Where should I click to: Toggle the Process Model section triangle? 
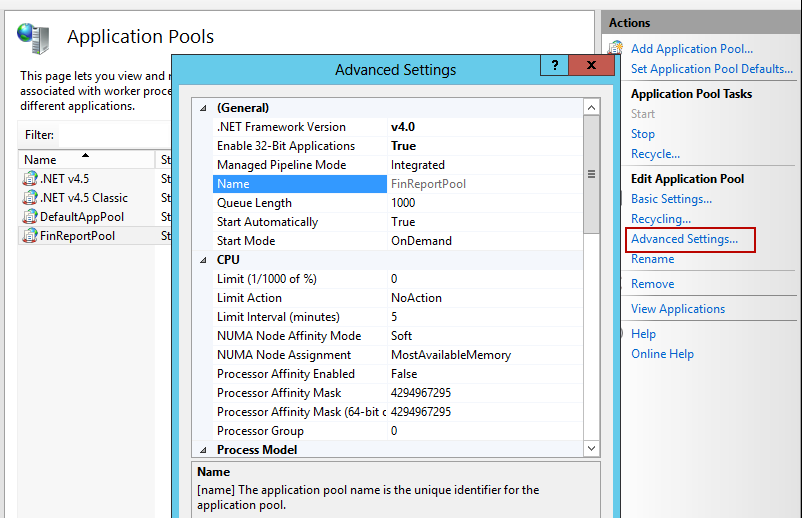(204, 450)
